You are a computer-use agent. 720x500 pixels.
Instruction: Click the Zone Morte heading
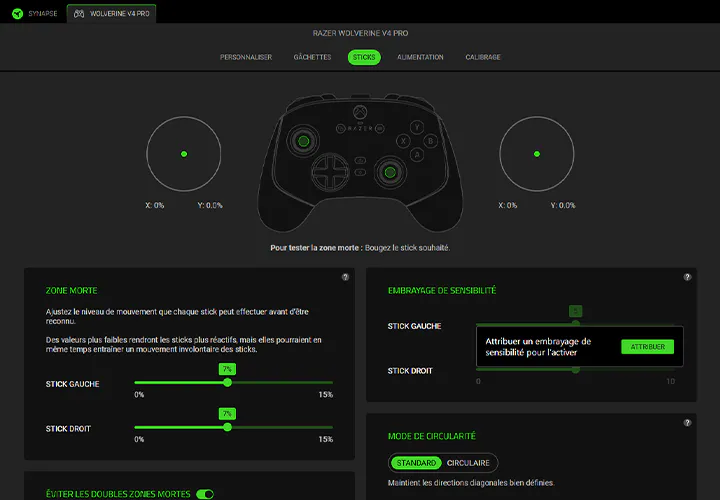pyautogui.click(x=71, y=291)
